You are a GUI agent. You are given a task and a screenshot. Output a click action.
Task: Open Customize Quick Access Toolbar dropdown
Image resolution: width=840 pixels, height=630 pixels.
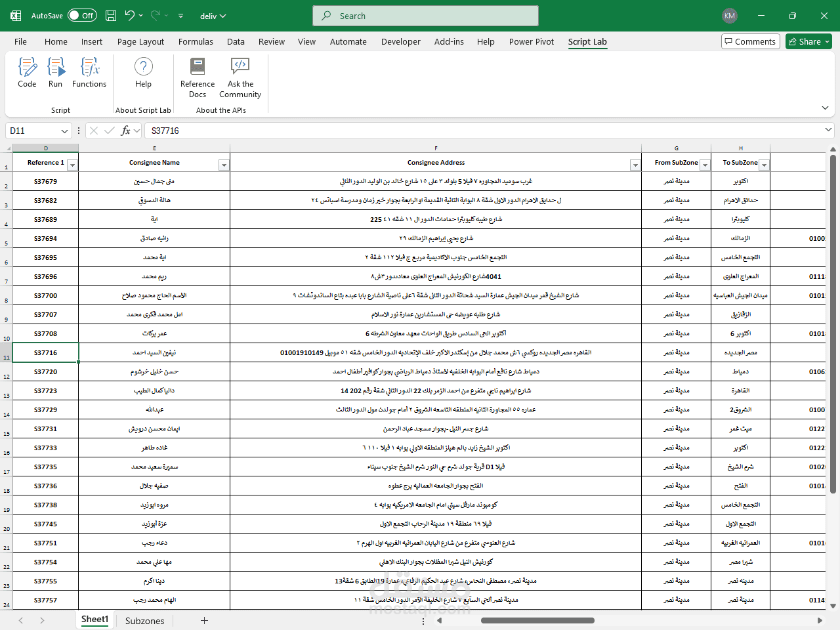[x=180, y=16]
